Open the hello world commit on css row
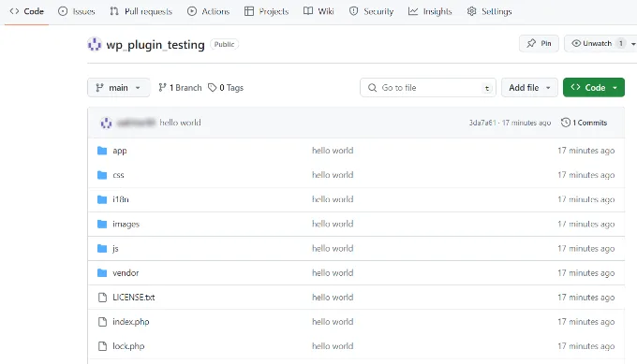Viewport: 637px width, 364px height. tap(333, 175)
